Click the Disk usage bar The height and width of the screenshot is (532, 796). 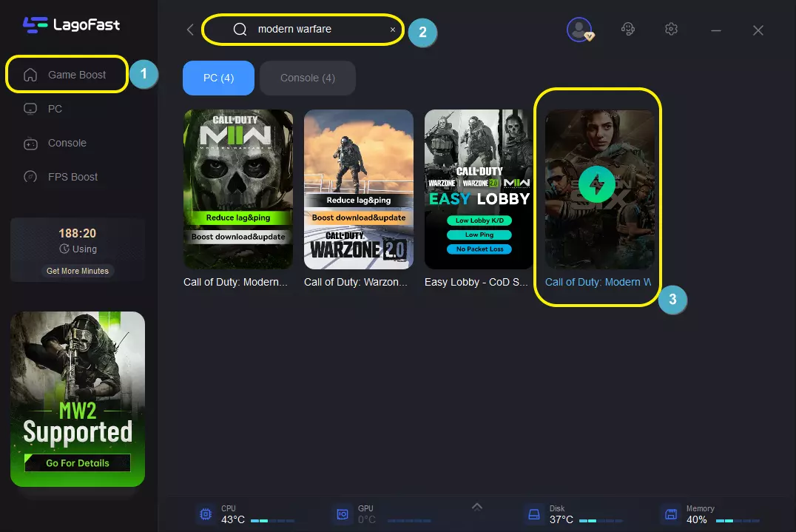pos(601,521)
